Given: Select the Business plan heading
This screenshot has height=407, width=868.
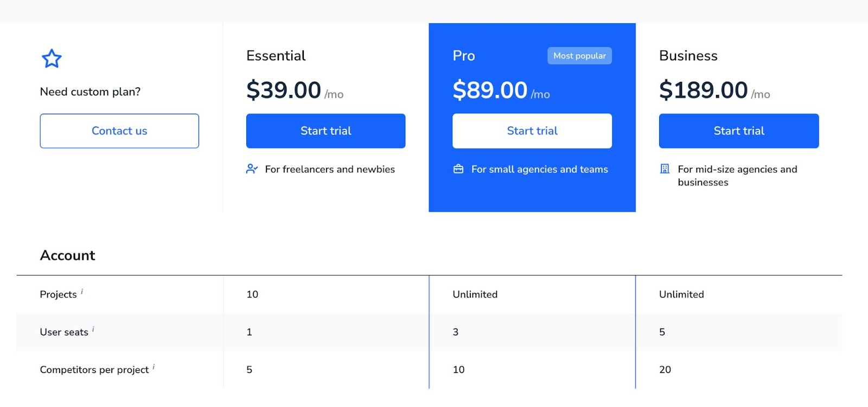Looking at the screenshot, I should click(688, 56).
